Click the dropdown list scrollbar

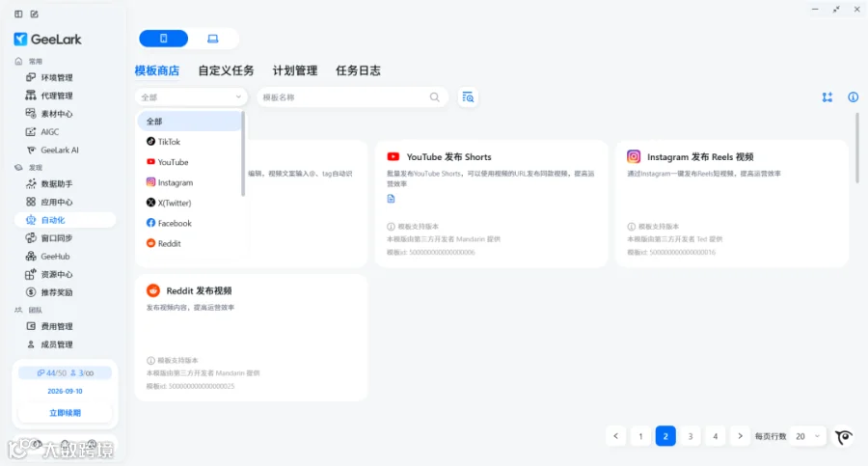(243, 154)
